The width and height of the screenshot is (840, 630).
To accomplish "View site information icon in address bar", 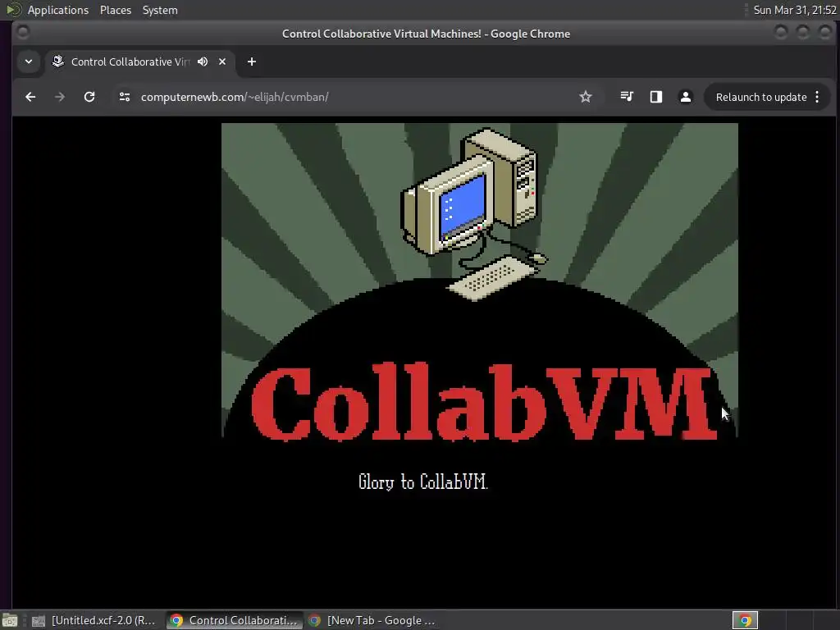I will (125, 97).
